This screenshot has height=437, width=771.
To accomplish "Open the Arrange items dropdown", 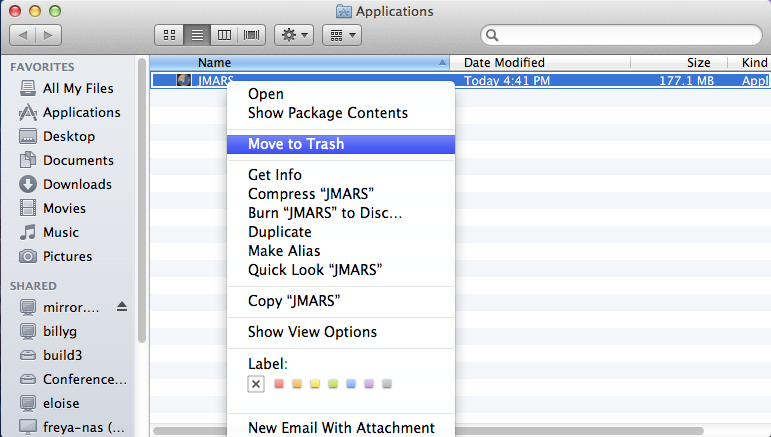I will 342,35.
